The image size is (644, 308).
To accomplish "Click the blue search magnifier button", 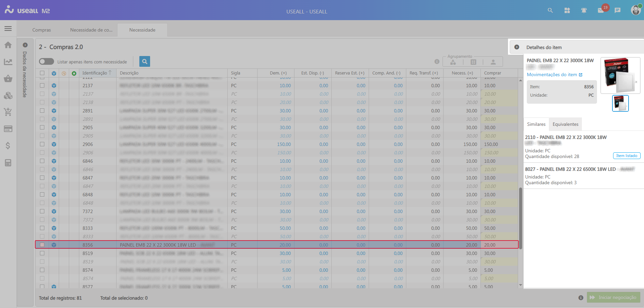I will coord(144,61).
